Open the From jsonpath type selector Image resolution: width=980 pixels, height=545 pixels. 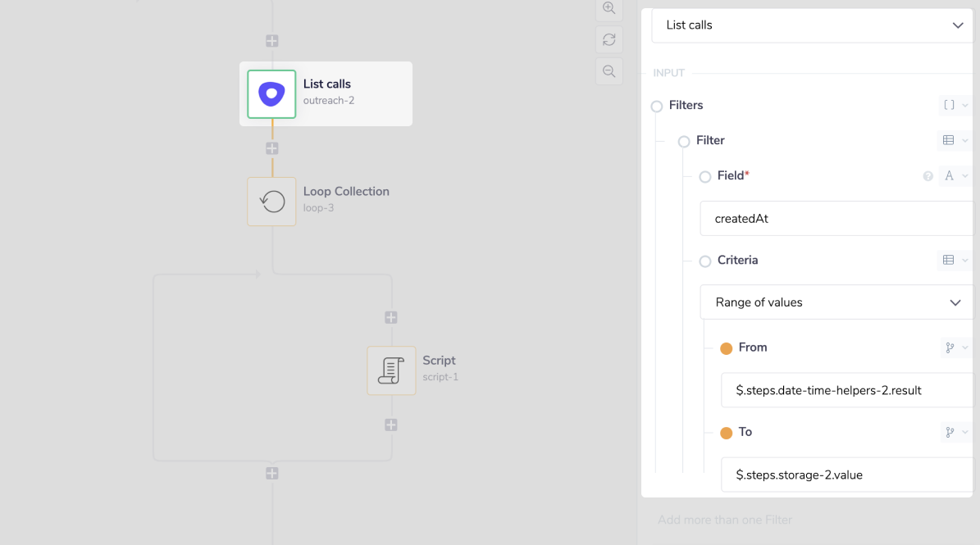point(955,347)
